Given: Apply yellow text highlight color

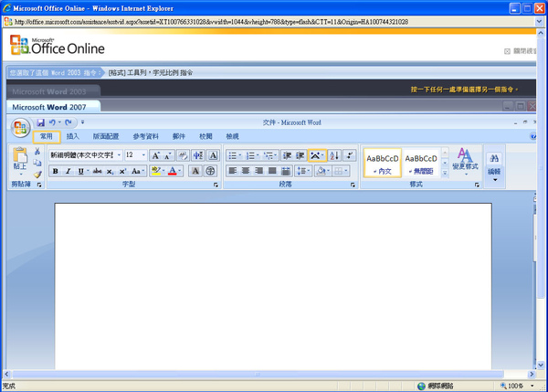Looking at the screenshot, I should 155,171.
